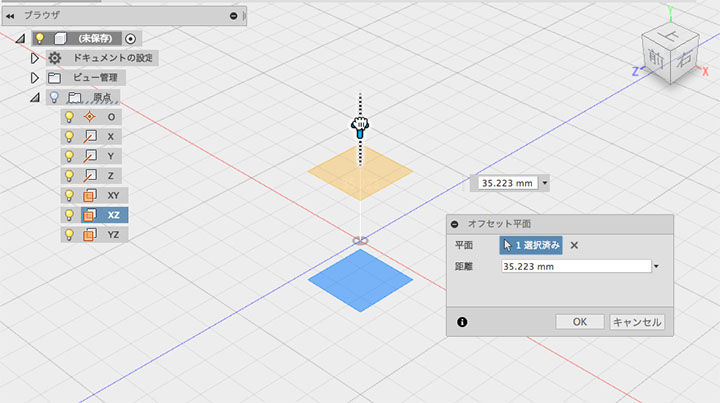Expand the document settings tree node
The image size is (720, 403).
click(34, 58)
